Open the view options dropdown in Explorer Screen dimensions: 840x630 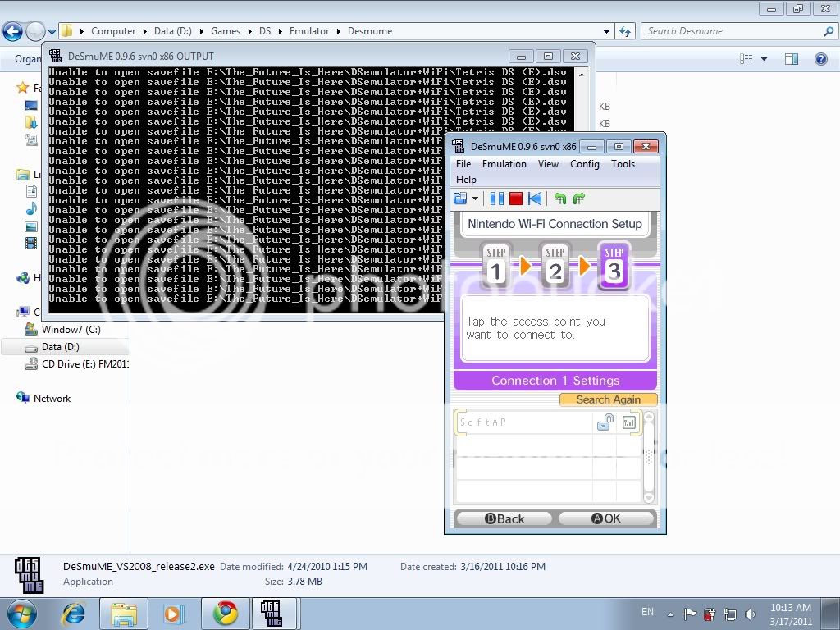coord(764,59)
